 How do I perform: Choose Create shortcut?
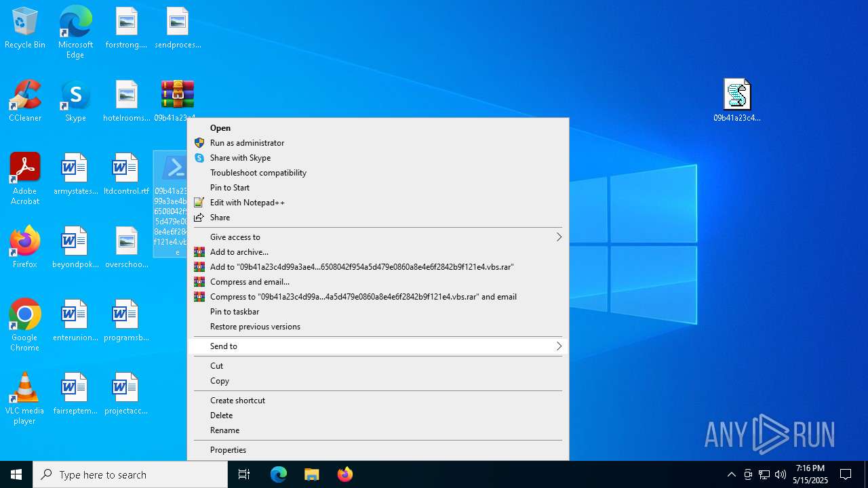[x=378, y=401]
